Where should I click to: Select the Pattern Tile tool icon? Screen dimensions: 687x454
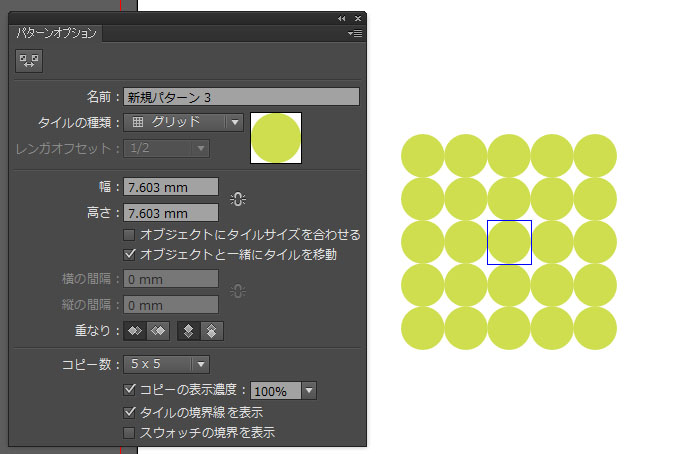[29, 61]
